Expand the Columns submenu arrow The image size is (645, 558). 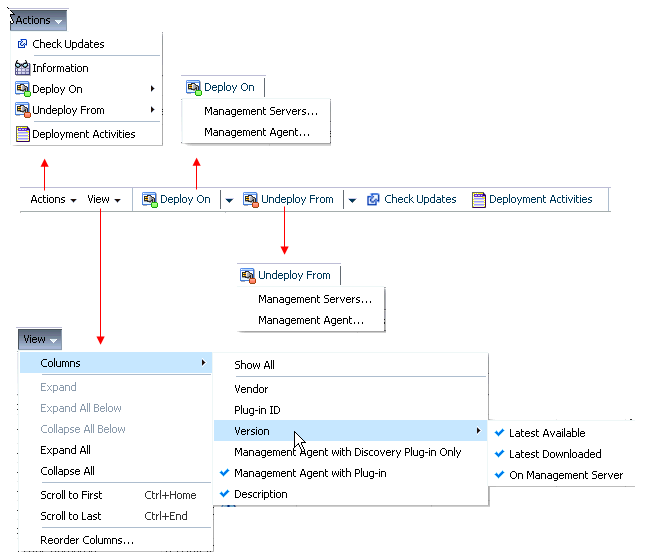204,362
